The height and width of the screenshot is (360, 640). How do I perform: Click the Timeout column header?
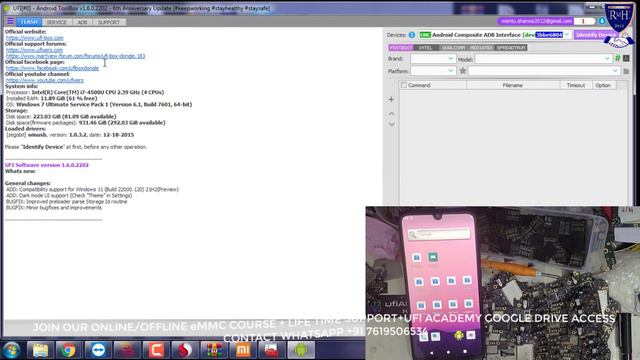pos(576,85)
